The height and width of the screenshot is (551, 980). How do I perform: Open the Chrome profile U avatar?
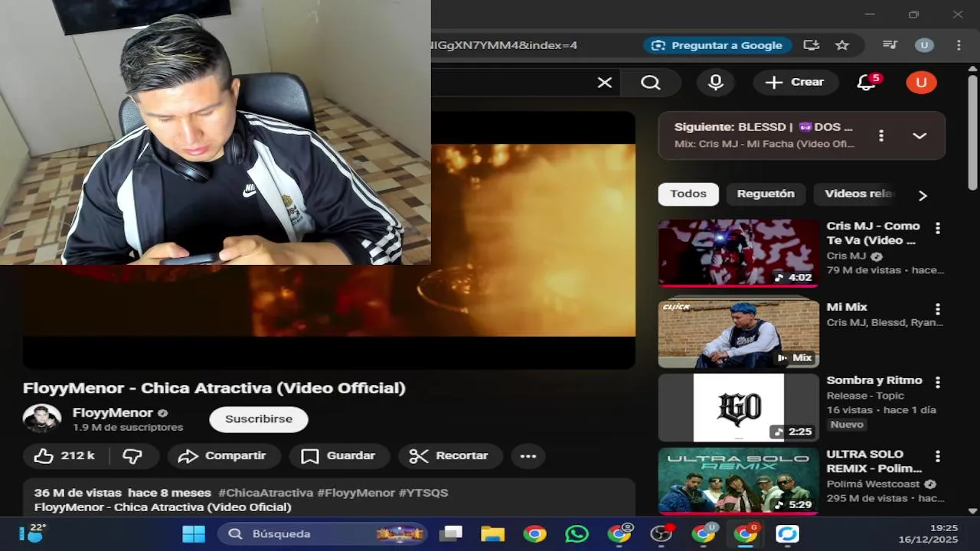pos(924,45)
